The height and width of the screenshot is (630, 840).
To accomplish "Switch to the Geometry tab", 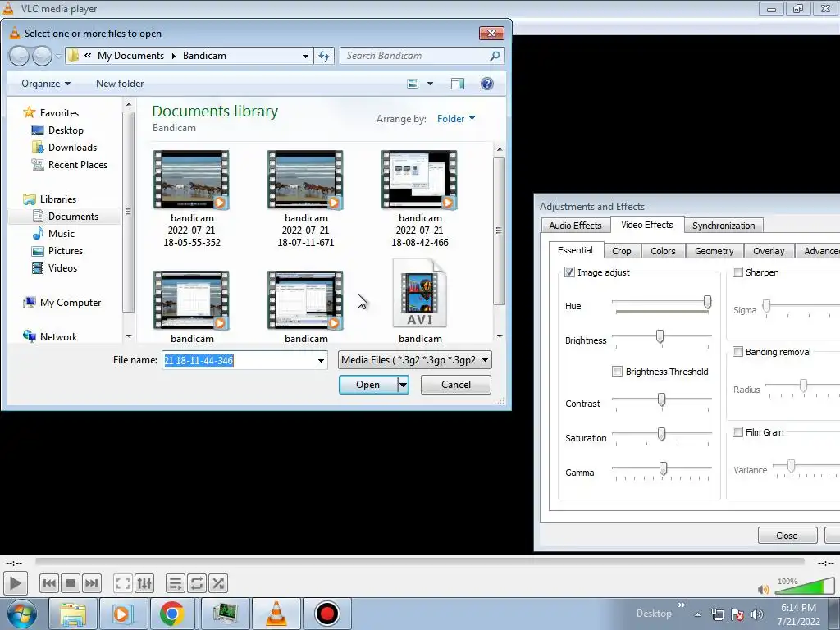I will [x=714, y=251].
